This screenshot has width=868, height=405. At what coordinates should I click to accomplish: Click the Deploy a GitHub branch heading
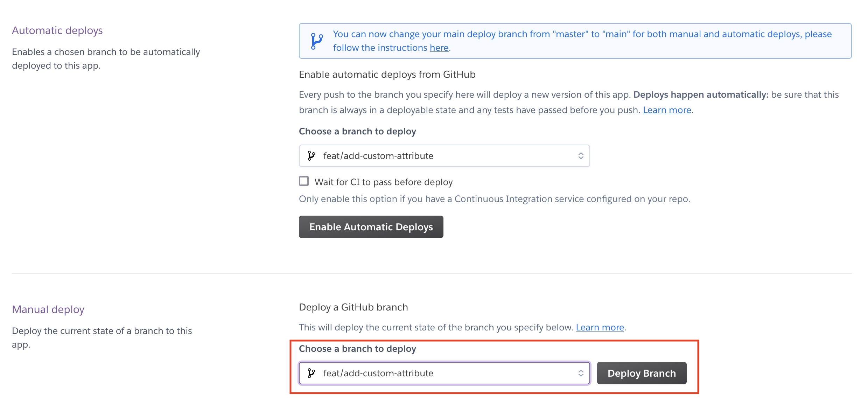(x=353, y=307)
